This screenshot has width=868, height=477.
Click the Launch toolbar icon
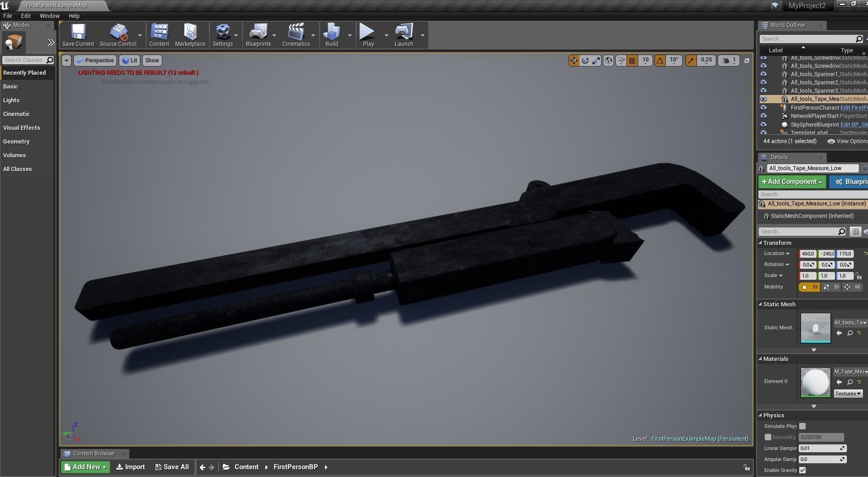(x=404, y=35)
